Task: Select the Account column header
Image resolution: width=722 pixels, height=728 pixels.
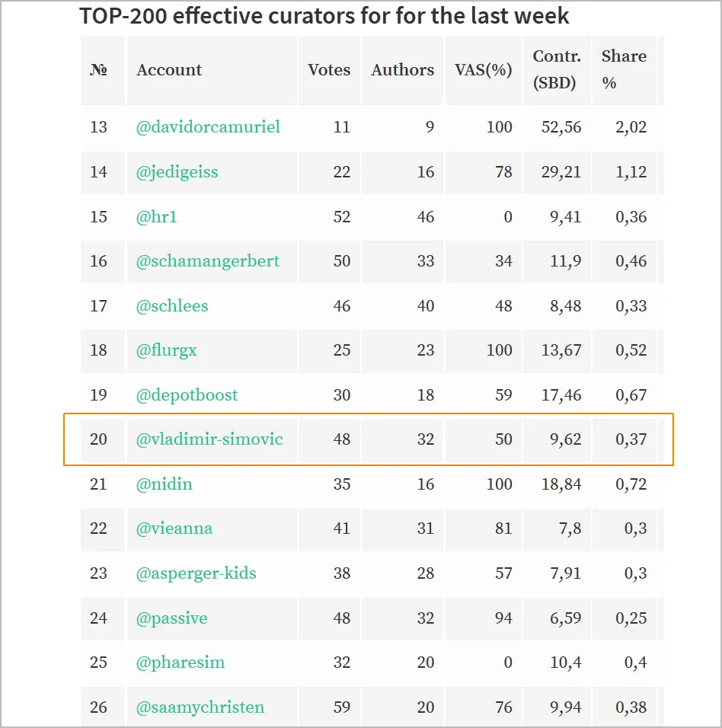Action: [x=169, y=69]
